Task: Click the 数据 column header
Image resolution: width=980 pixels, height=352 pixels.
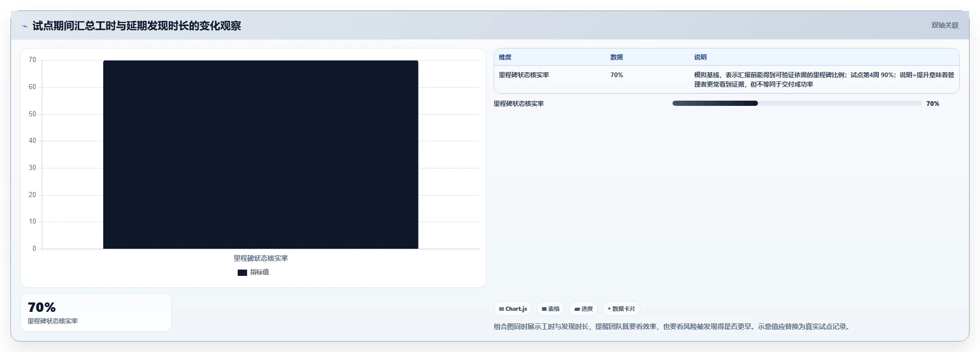Action: click(617, 57)
